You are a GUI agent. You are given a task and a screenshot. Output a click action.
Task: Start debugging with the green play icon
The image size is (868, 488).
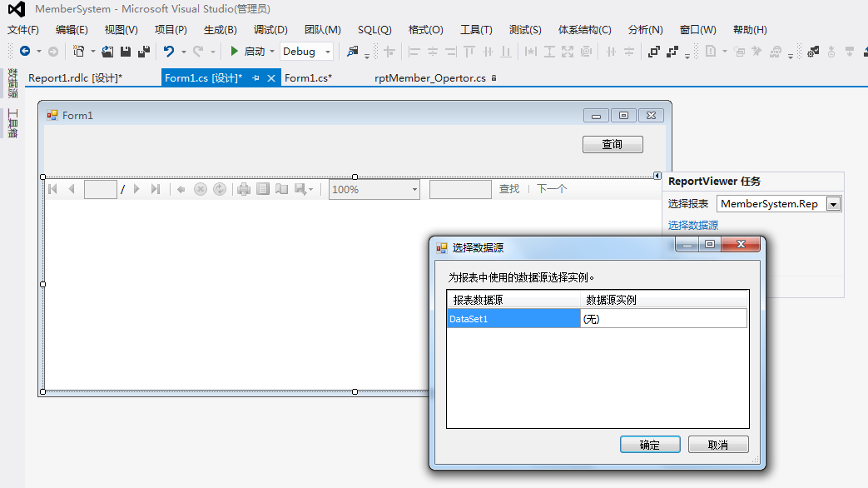click(234, 51)
